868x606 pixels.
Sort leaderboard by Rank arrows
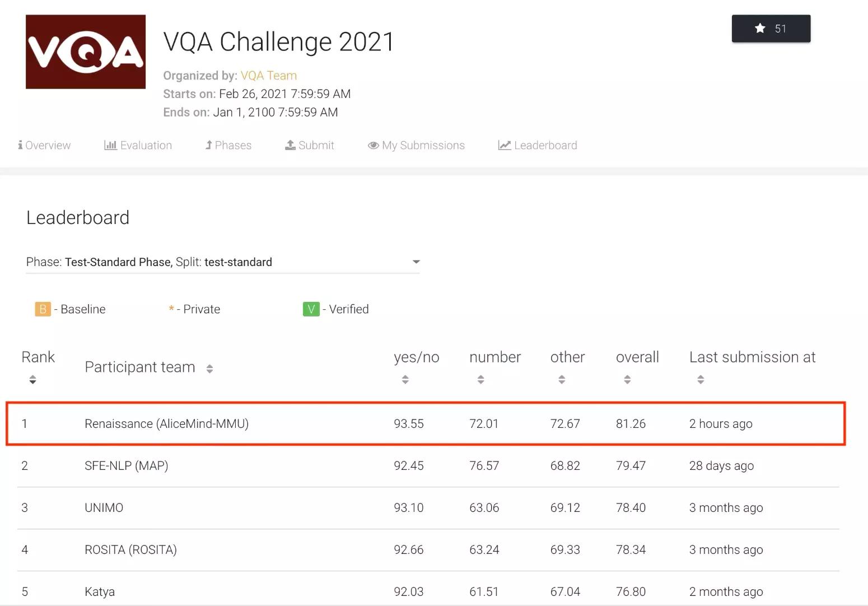pos(32,380)
